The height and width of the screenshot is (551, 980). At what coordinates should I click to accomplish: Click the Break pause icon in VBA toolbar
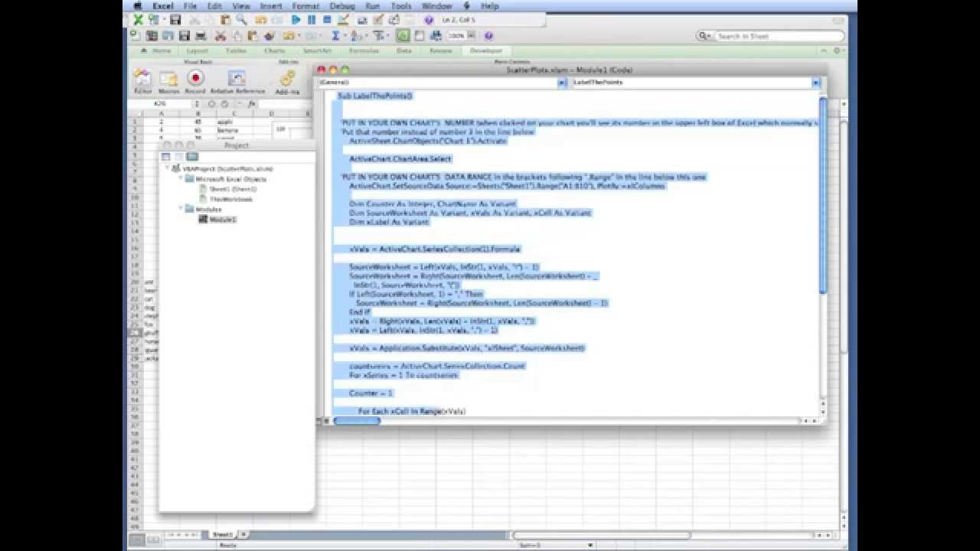[312, 20]
